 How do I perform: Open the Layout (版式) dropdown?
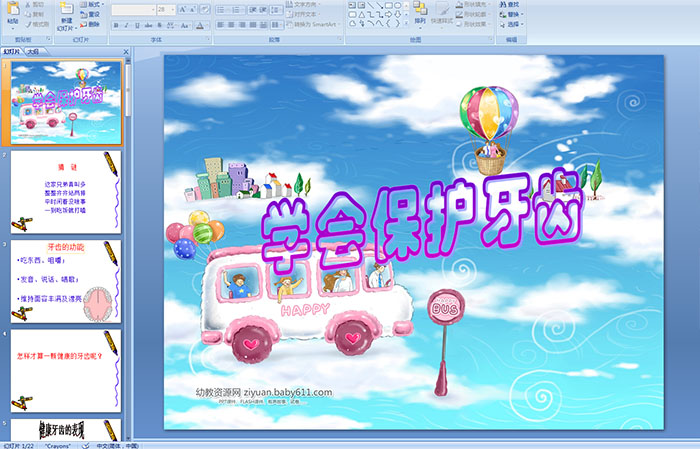click(x=92, y=4)
